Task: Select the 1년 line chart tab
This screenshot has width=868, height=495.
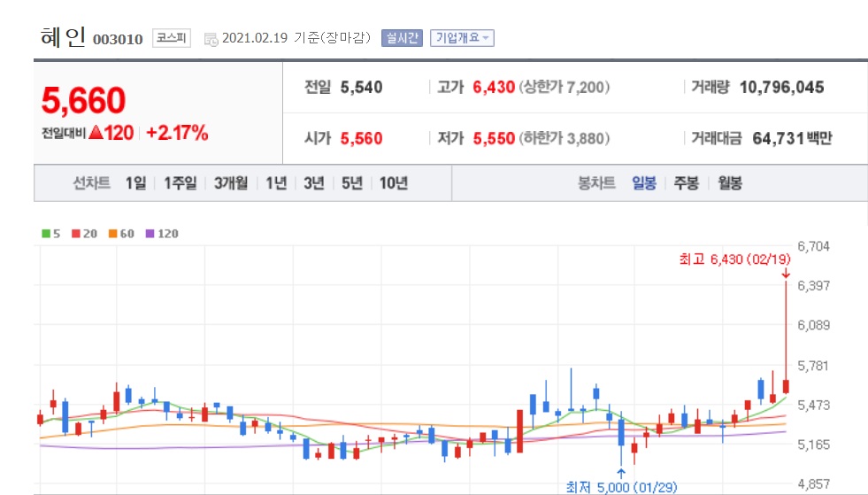Action: click(276, 183)
